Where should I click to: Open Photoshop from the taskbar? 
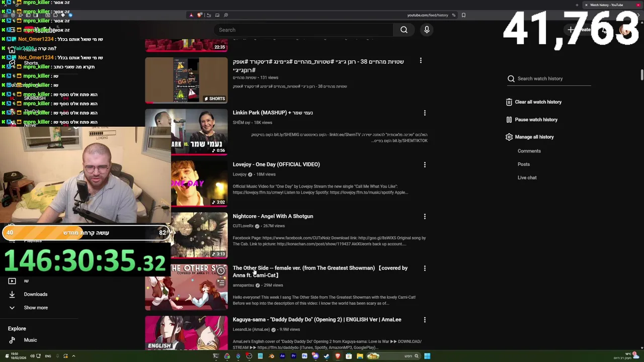coord(304,356)
